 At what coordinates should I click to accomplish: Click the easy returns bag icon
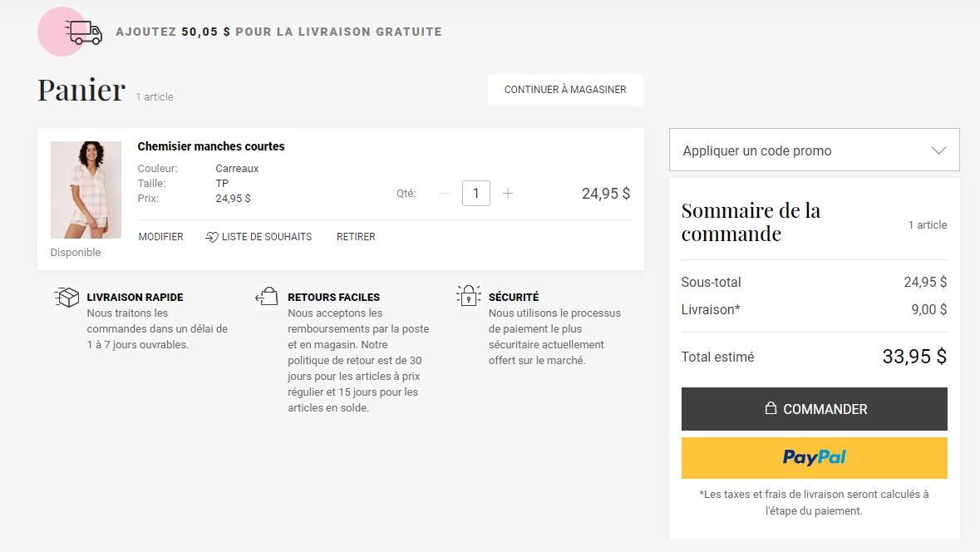(267, 296)
